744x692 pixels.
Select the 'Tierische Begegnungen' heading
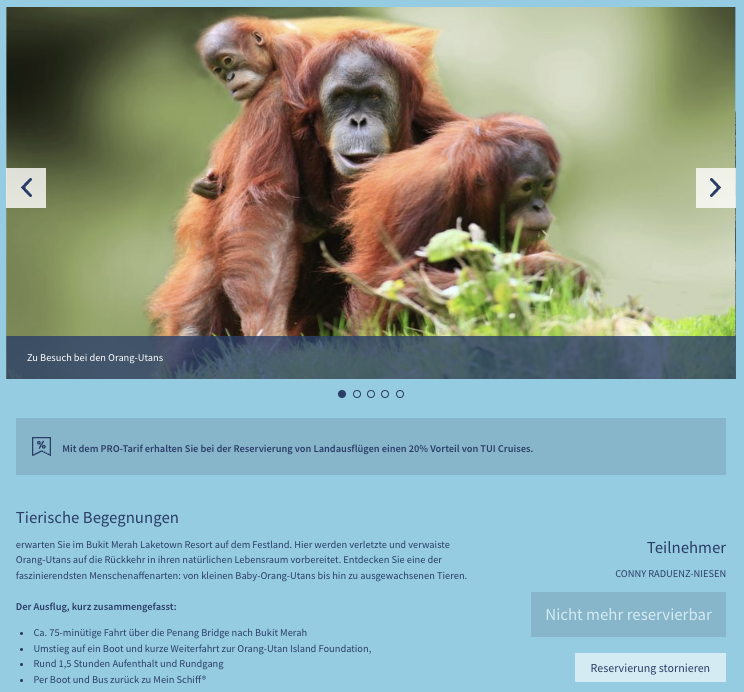pos(97,517)
